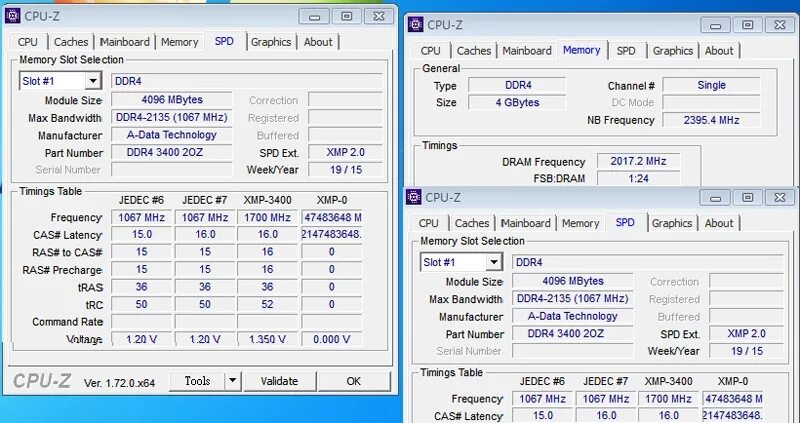
Task: Open SPD tab in top-right Memory window
Action: coord(626,51)
